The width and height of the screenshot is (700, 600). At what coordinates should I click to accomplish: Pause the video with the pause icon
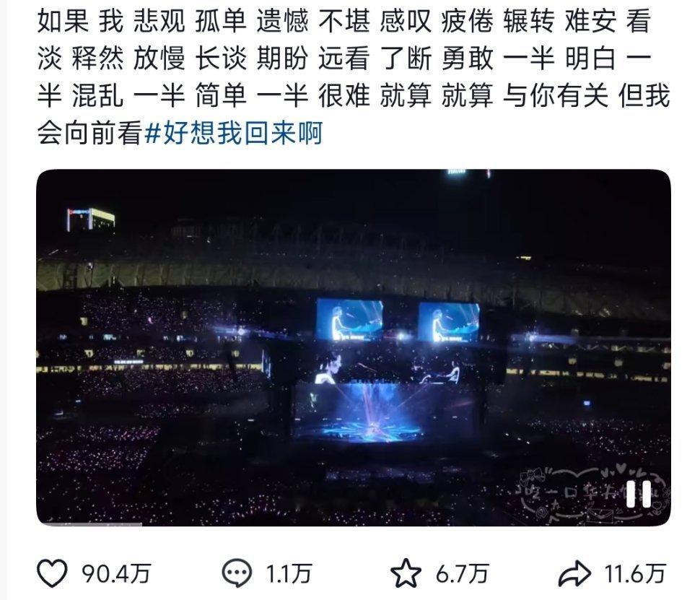[639, 494]
